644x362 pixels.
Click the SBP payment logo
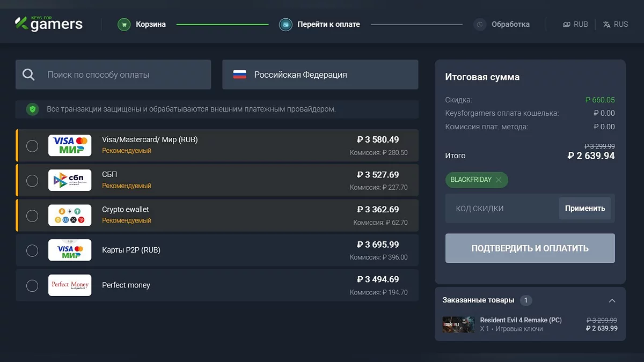click(70, 180)
